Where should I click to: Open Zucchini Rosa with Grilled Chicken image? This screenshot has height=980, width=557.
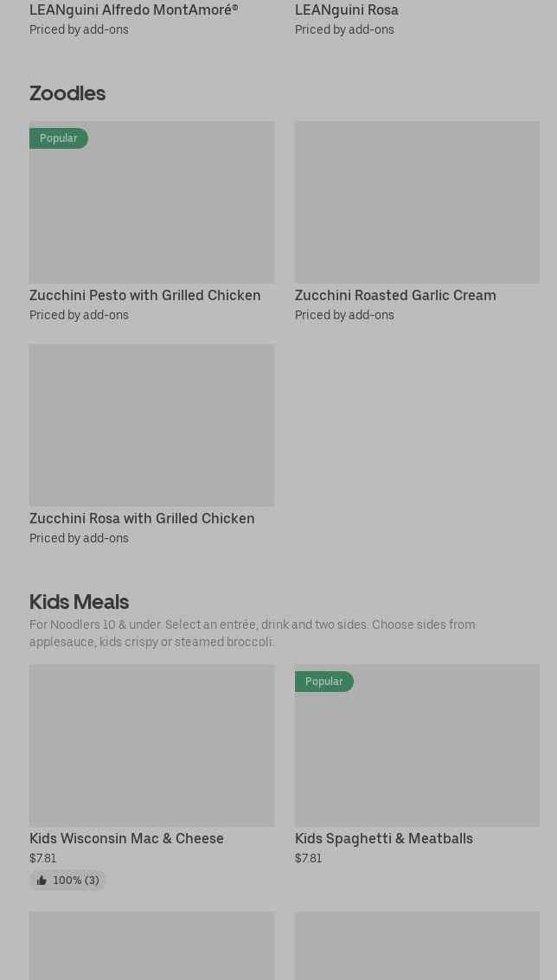point(151,426)
